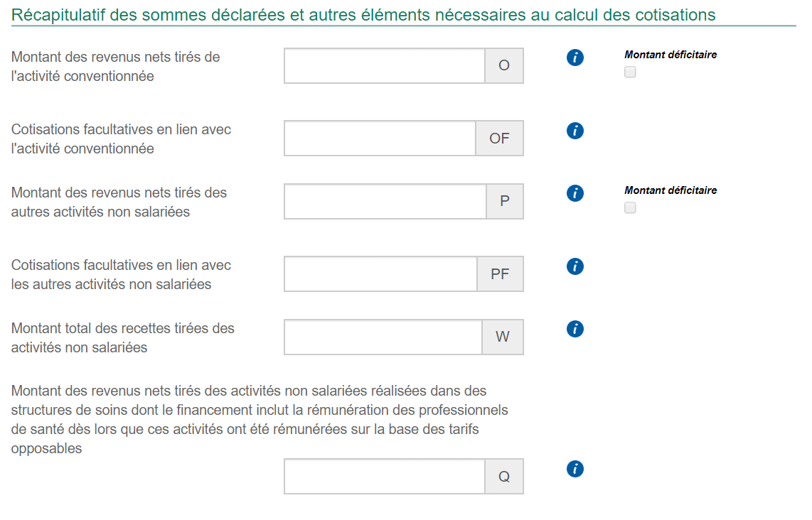Open info tooltip for recettes field W
Image resolution: width=812 pixels, height=520 pixels.
(x=575, y=329)
